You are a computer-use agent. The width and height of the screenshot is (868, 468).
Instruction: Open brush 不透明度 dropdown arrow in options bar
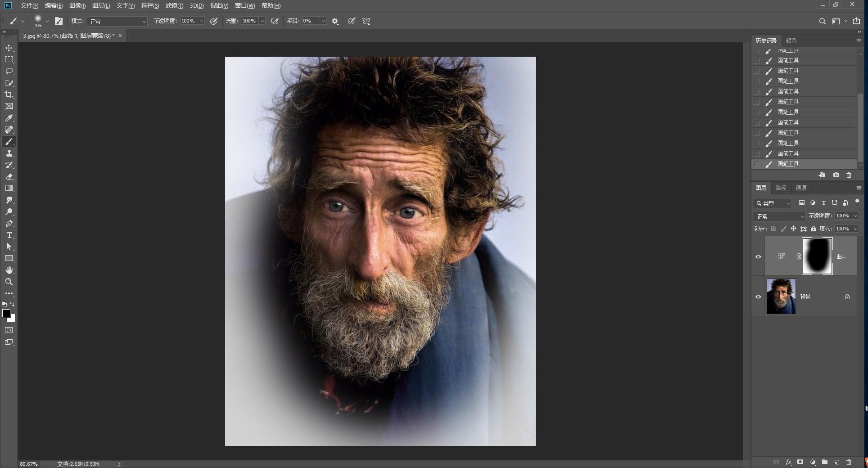point(201,21)
